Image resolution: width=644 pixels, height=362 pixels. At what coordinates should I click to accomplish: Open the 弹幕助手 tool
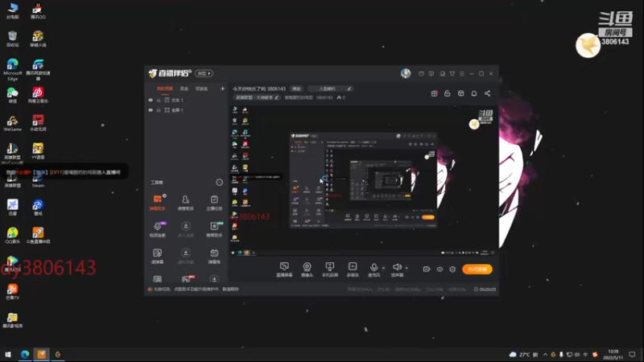pos(157,203)
